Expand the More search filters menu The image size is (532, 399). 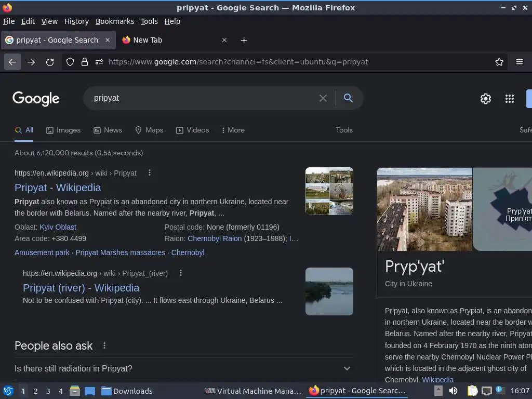(x=233, y=130)
